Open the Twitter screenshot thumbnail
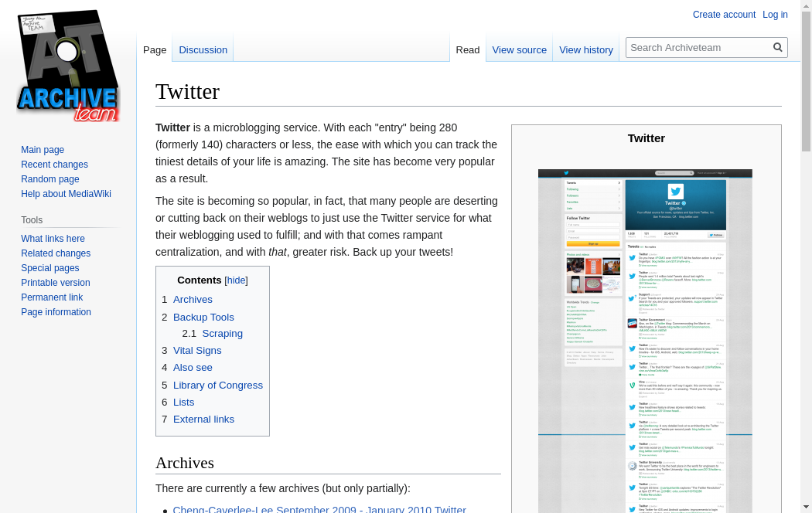Viewport: 812px width, 513px height. [x=645, y=340]
